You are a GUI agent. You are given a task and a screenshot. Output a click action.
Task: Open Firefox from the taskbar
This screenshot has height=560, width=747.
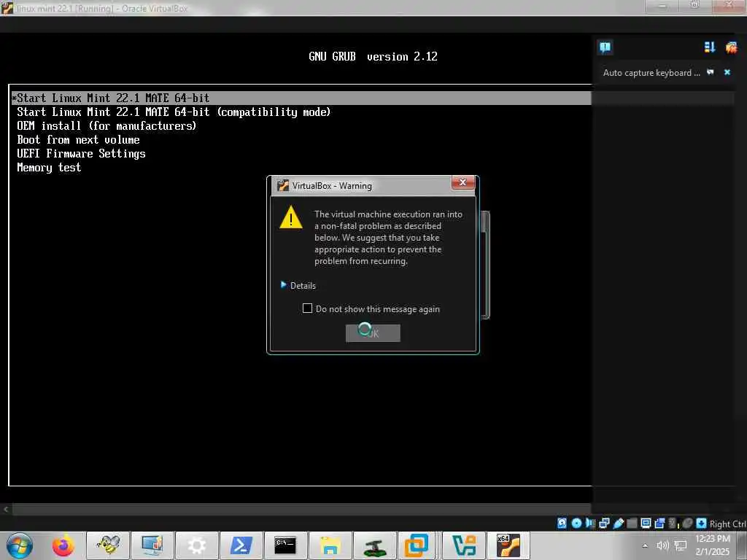(x=63, y=545)
